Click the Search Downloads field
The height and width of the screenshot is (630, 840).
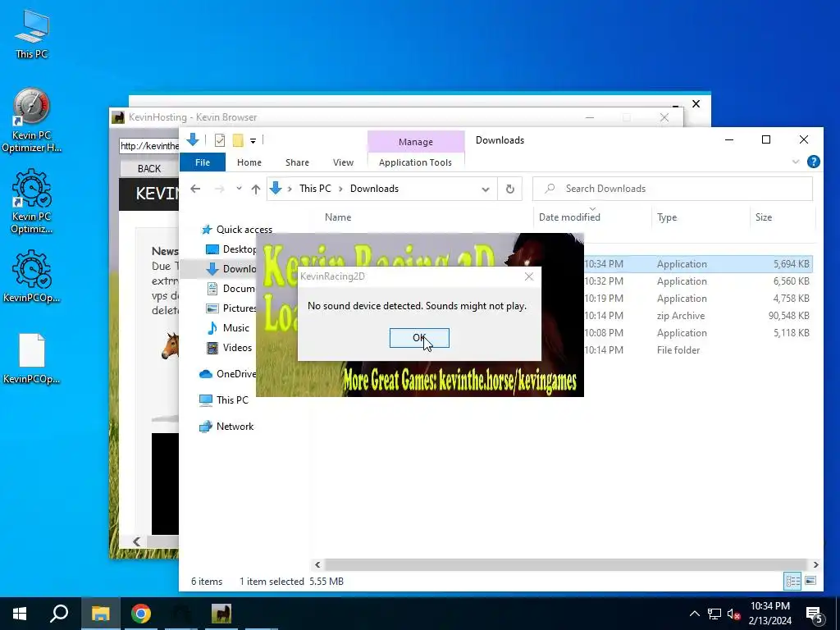pos(673,189)
